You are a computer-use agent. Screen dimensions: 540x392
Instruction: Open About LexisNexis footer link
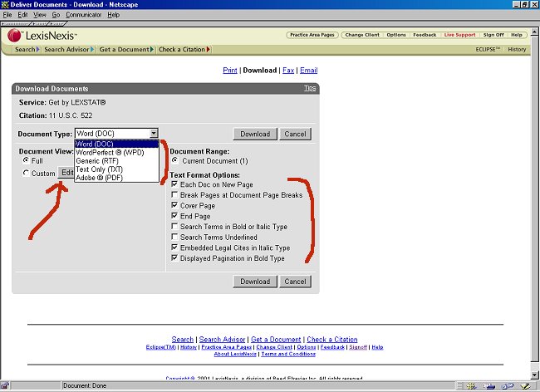tap(235, 354)
